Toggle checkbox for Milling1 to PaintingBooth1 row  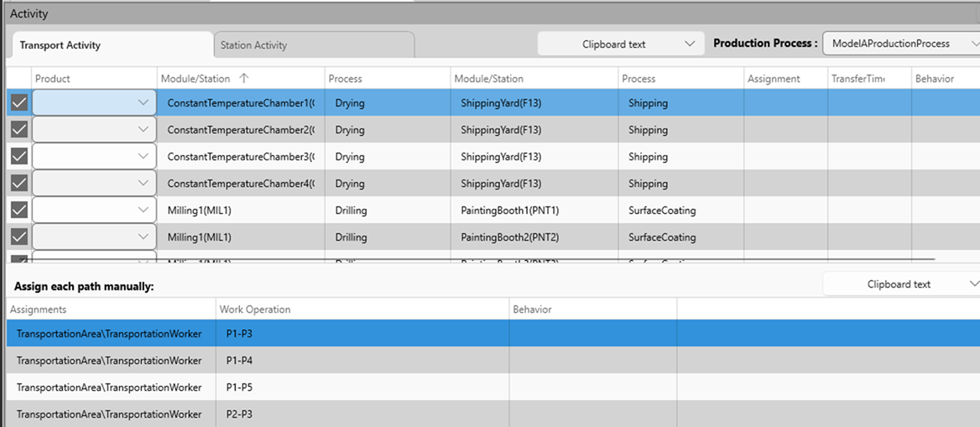(18, 211)
